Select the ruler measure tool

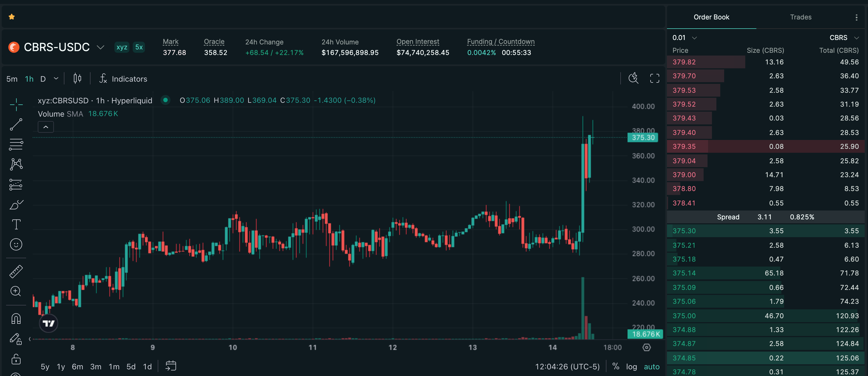coord(16,272)
